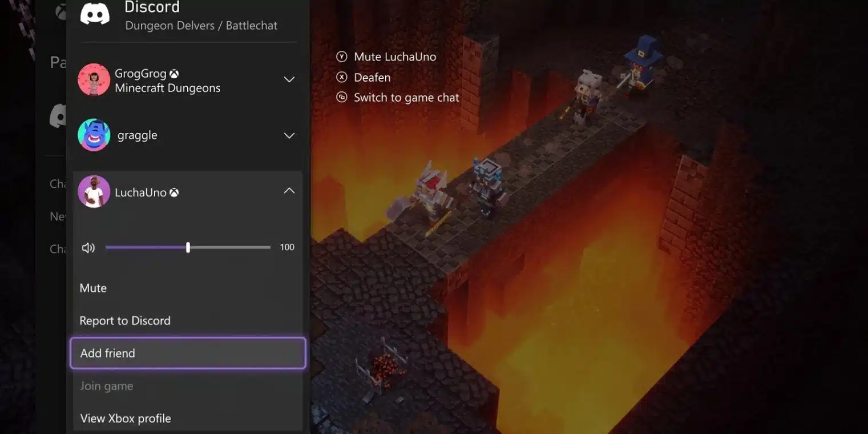Click the dimmed Discord icon in background sidebar
Viewport: 868px width, 434px height.
[58, 116]
